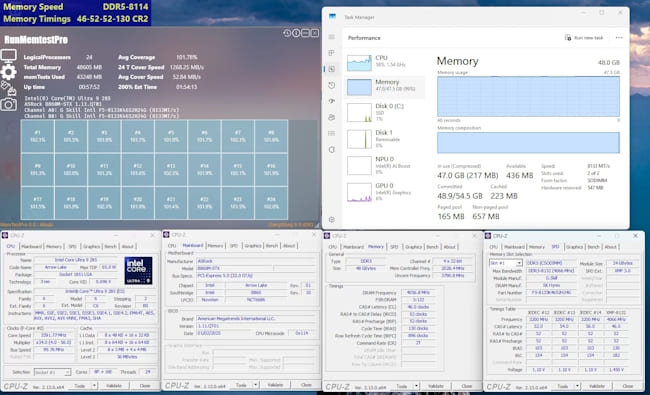The height and width of the screenshot is (395, 650).
Task: Click RunMemtestPro minimize-to-tray icon
Action: [306, 33]
